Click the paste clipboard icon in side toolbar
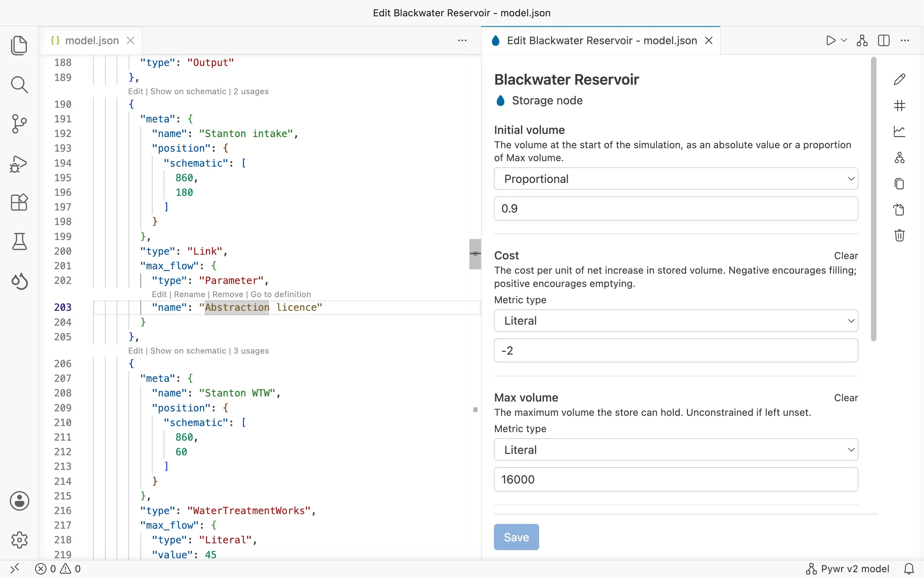 coord(900,209)
